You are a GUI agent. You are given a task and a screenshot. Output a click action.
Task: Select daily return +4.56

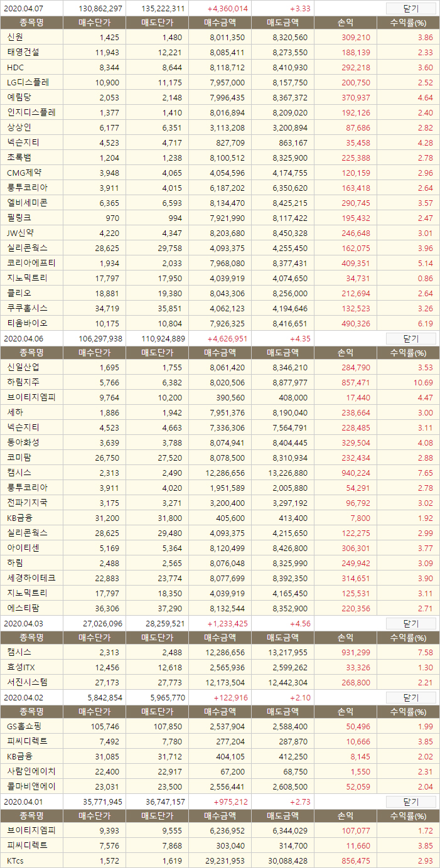pos(301,623)
